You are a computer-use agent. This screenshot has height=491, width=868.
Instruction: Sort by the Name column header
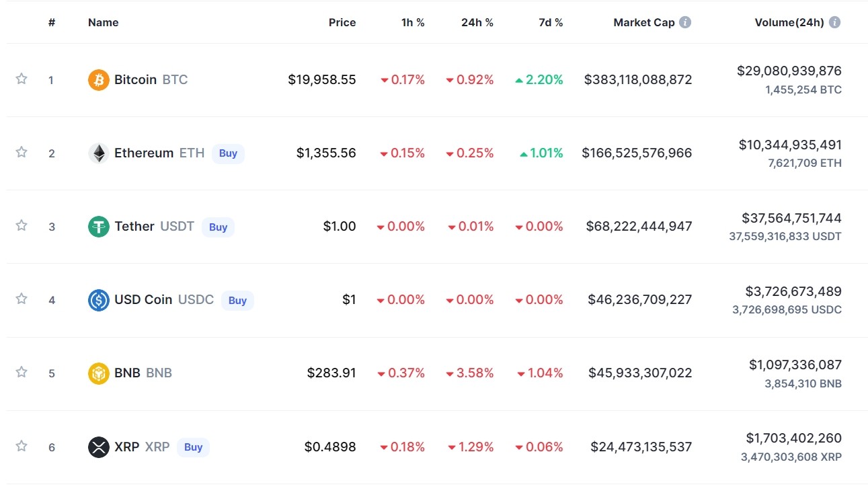(x=103, y=22)
